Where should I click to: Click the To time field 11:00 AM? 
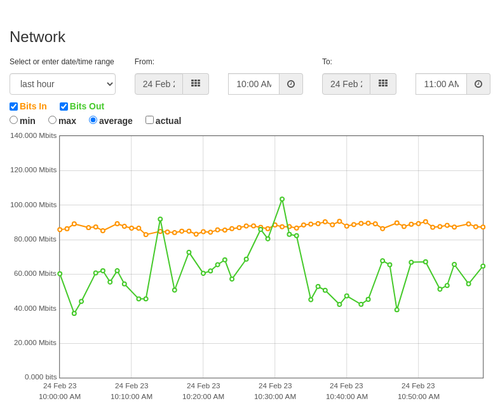[441, 84]
